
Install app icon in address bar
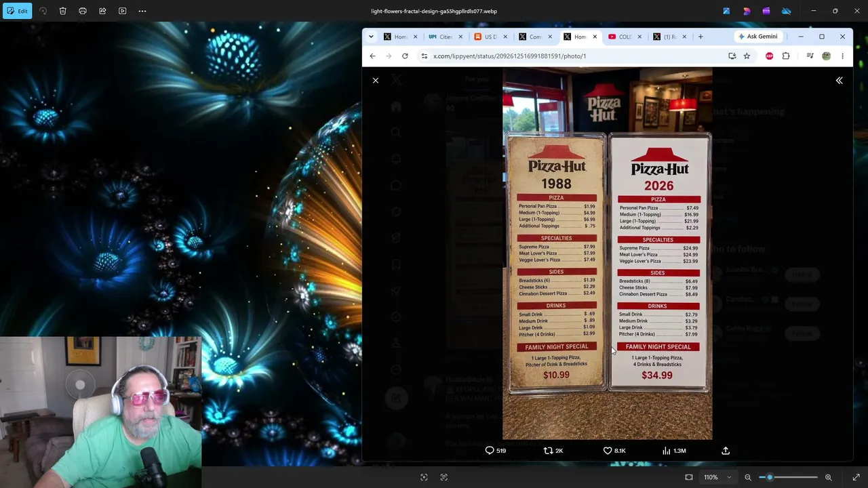[732, 56]
